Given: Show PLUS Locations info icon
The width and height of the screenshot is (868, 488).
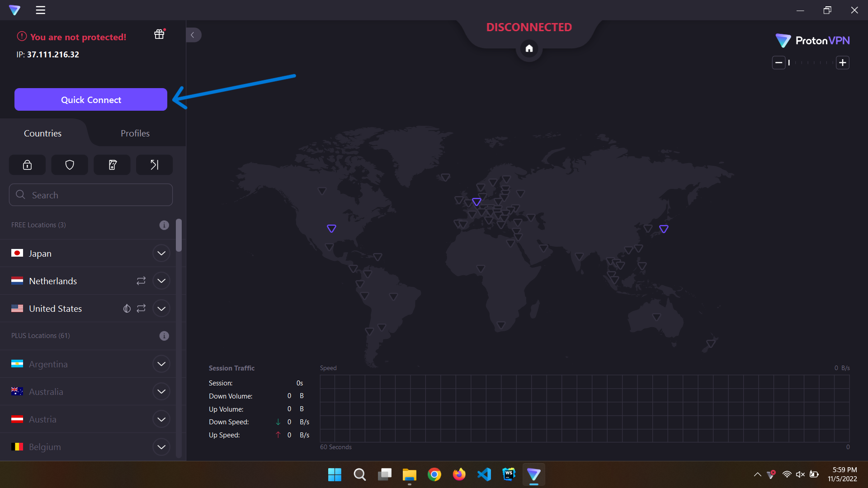Looking at the screenshot, I should click(x=164, y=336).
